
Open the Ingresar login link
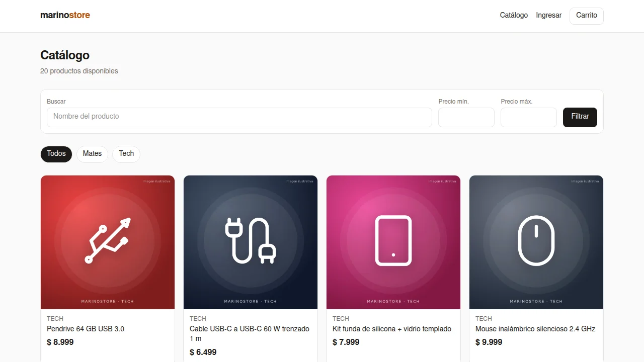coord(549,15)
